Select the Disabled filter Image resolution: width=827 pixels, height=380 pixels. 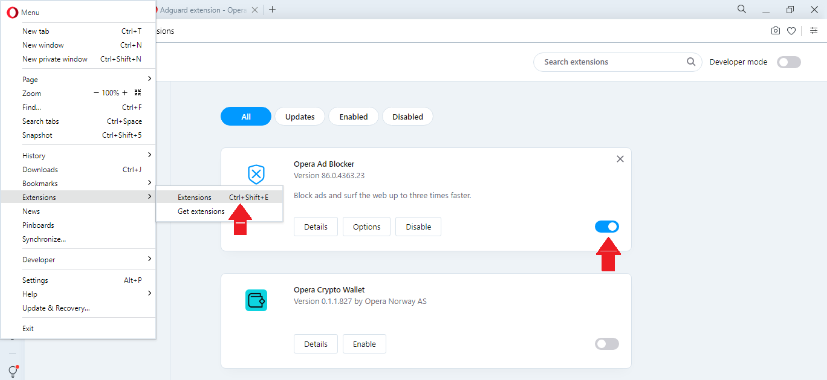click(x=408, y=117)
